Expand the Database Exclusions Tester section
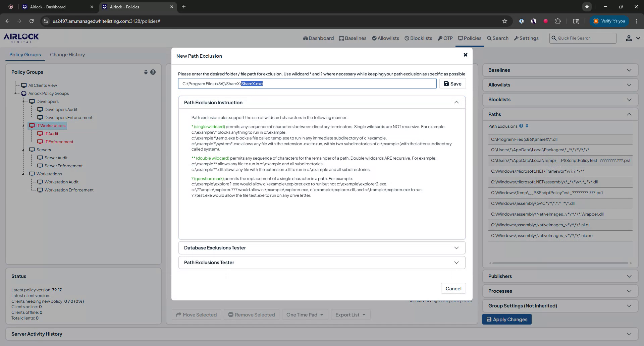The height and width of the screenshot is (346, 644). click(x=456, y=247)
